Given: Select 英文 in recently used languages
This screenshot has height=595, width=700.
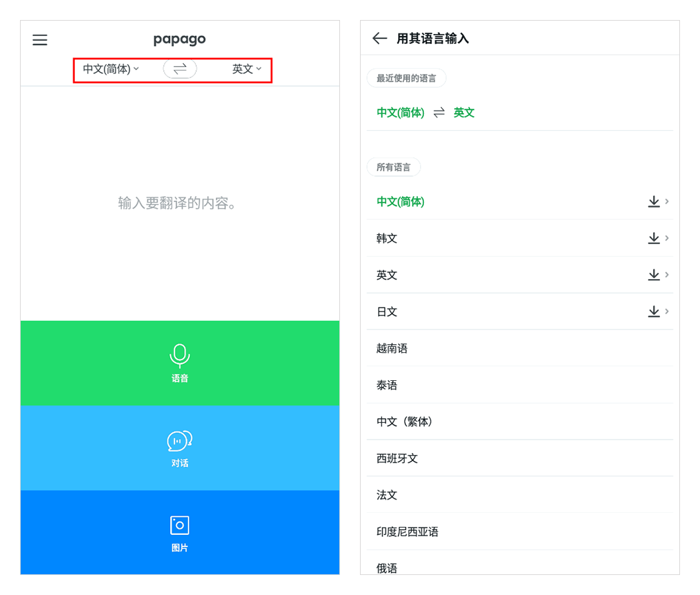Looking at the screenshot, I should [464, 113].
